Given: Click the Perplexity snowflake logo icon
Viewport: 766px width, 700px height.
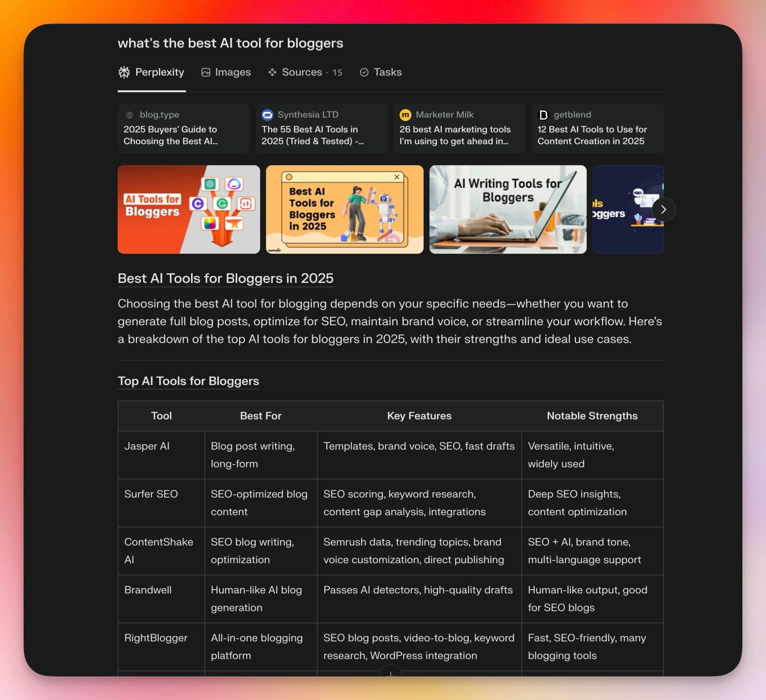Looking at the screenshot, I should click(124, 72).
